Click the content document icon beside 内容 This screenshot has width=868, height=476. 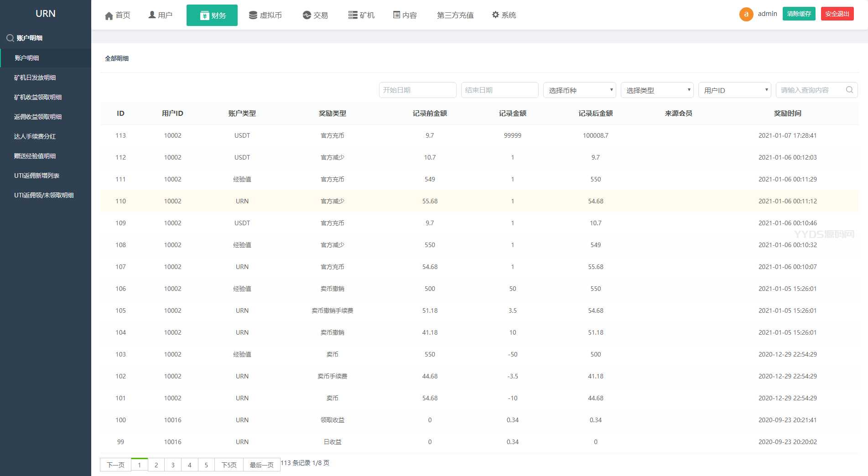click(x=396, y=16)
